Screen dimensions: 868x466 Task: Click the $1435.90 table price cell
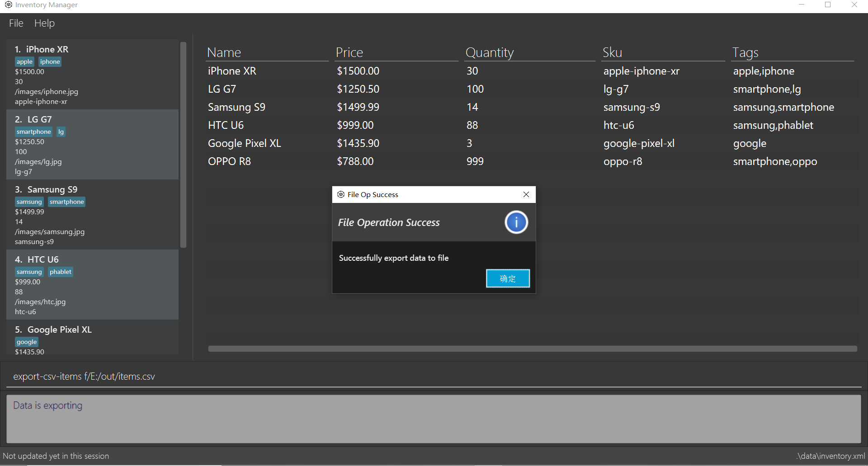click(358, 143)
